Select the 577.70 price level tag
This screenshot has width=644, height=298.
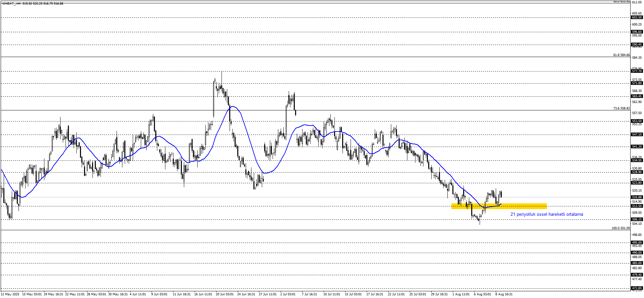click(637, 71)
